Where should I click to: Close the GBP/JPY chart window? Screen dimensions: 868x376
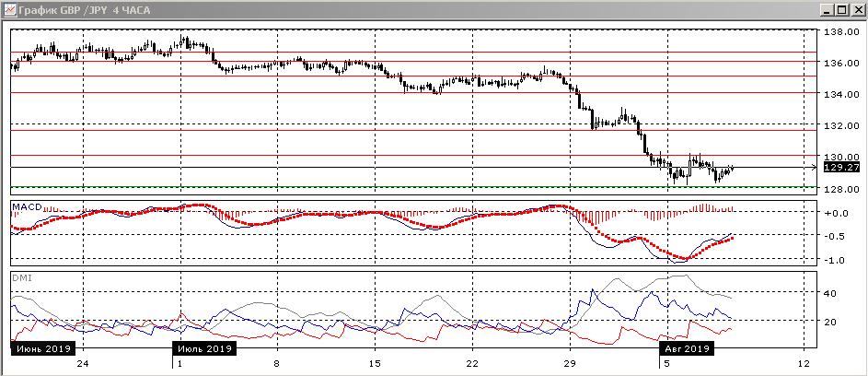click(855, 9)
